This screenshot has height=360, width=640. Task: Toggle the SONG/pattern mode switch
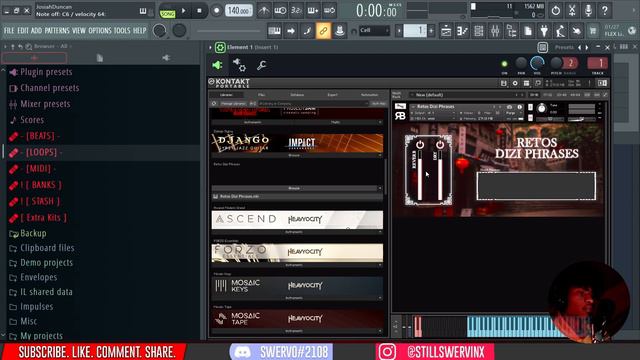point(167,13)
